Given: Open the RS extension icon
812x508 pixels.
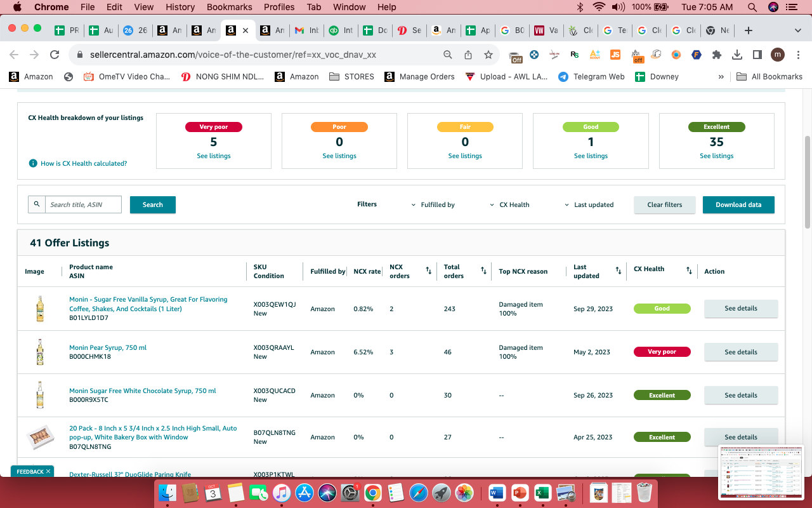Looking at the screenshot, I should click(x=575, y=55).
